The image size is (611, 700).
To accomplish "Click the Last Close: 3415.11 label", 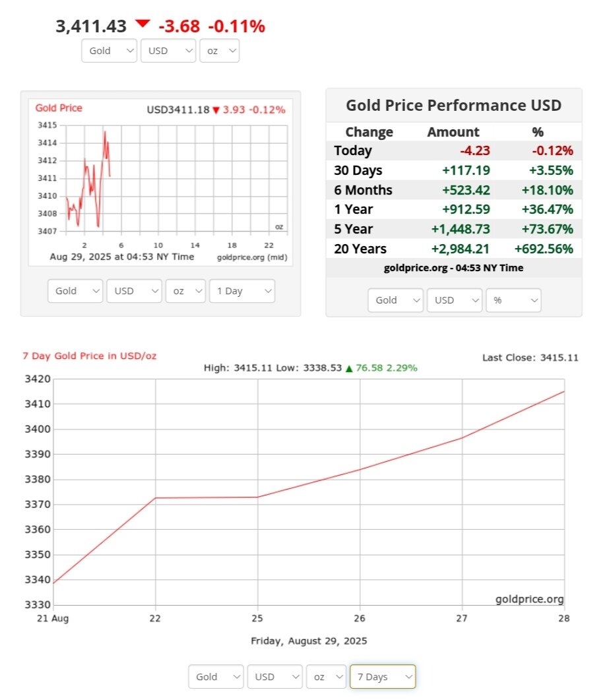I will coord(530,358).
